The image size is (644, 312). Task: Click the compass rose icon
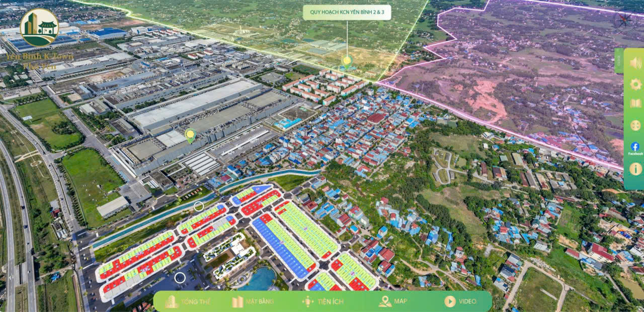[x=625, y=21]
